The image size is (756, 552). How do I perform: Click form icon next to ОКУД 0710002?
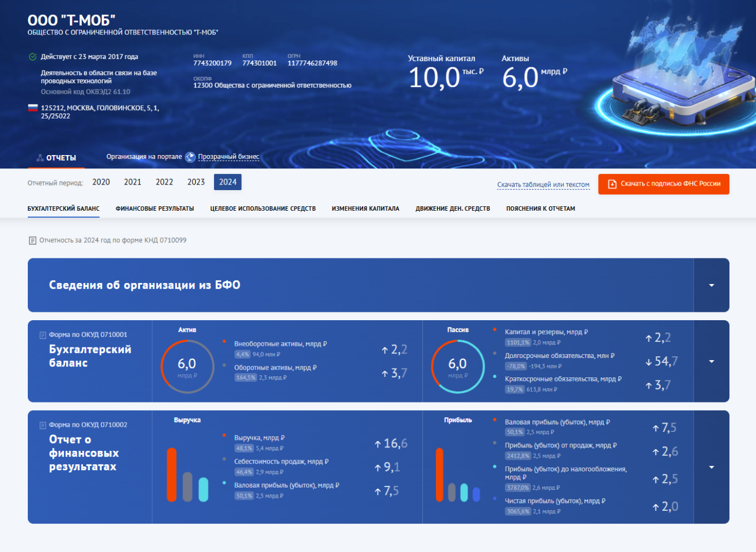click(x=43, y=425)
